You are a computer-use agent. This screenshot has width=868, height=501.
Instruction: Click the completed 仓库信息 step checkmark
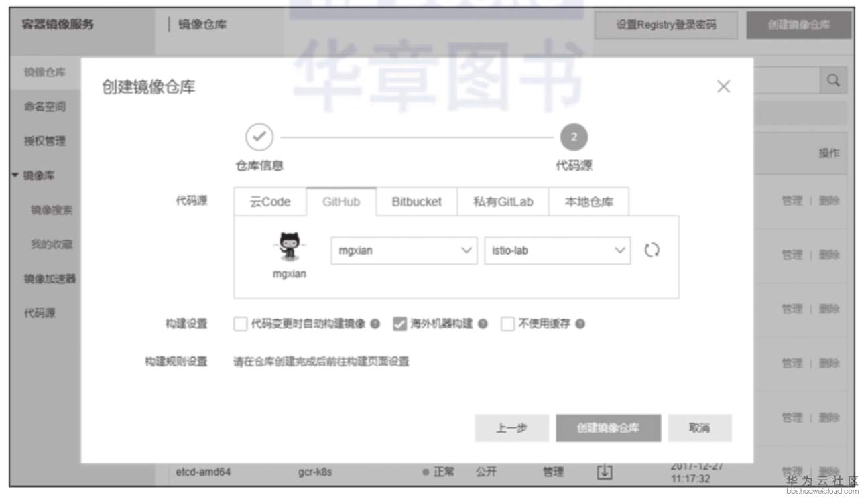pos(259,137)
